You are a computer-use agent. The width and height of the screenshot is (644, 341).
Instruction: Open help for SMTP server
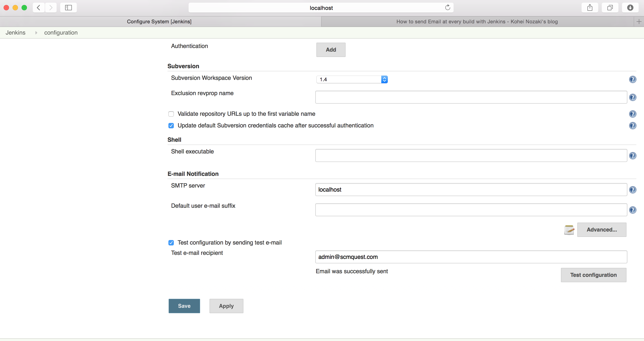(633, 190)
